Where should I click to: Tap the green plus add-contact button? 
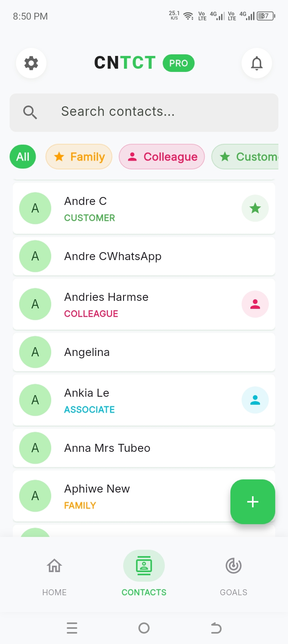253,502
